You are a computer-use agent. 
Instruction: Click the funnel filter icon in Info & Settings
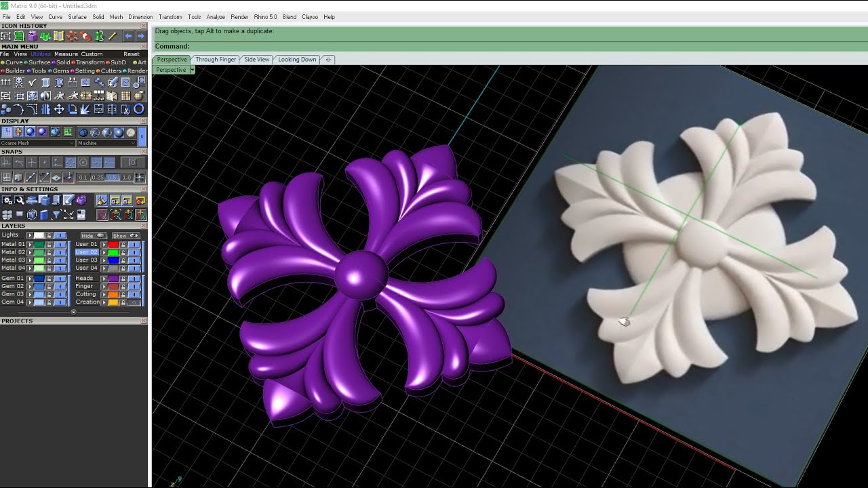click(56, 215)
